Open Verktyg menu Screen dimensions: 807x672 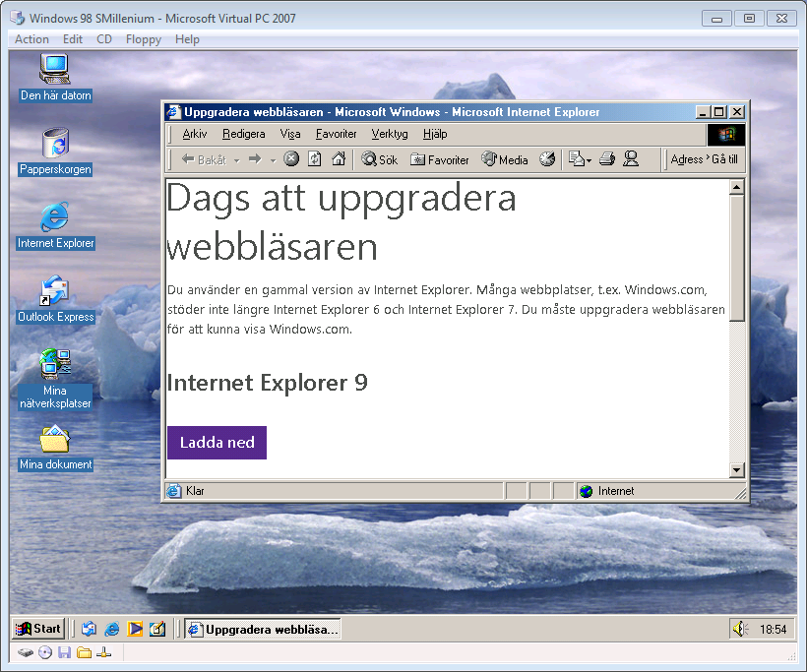pyautogui.click(x=390, y=134)
